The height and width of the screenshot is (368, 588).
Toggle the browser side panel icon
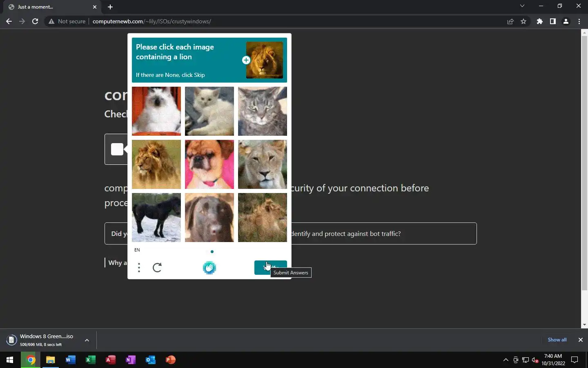coord(553,21)
